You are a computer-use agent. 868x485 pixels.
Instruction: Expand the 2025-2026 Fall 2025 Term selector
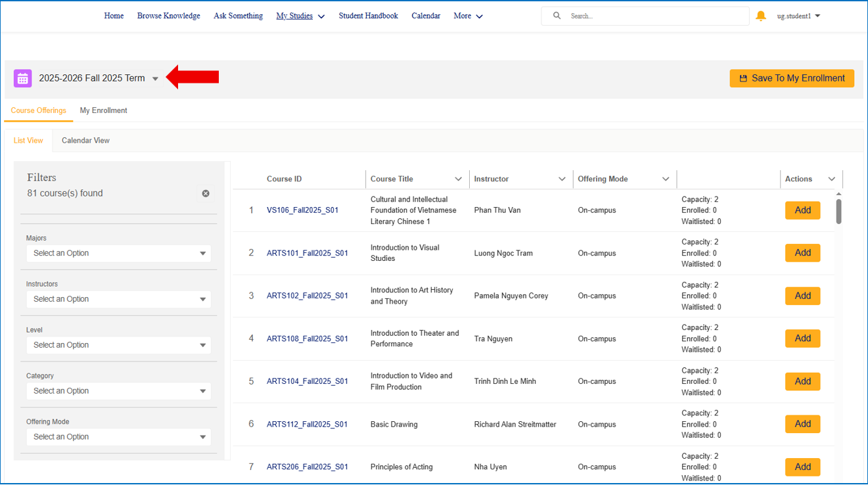tap(156, 78)
